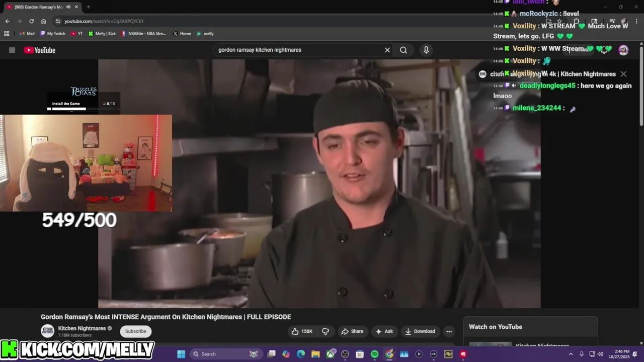Click the Gordon Ramsay video player
Image resolution: width=644 pixels, height=362 pixels.
point(319,184)
